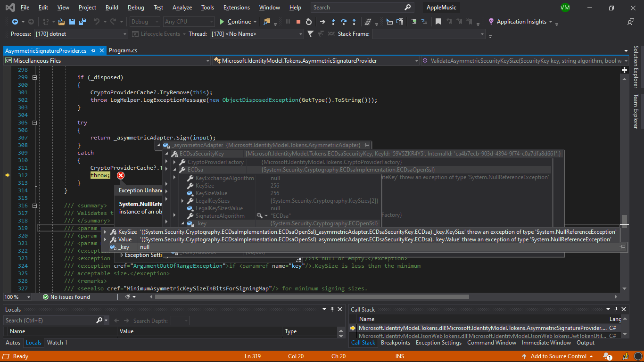Click the Break All pause icon
644x362 pixels.
[288, 22]
